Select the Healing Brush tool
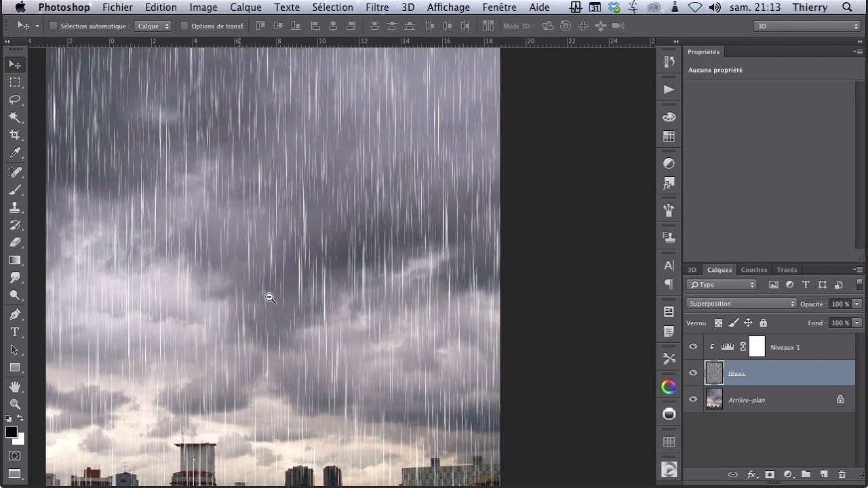Image resolution: width=868 pixels, height=488 pixels. pyautogui.click(x=15, y=172)
